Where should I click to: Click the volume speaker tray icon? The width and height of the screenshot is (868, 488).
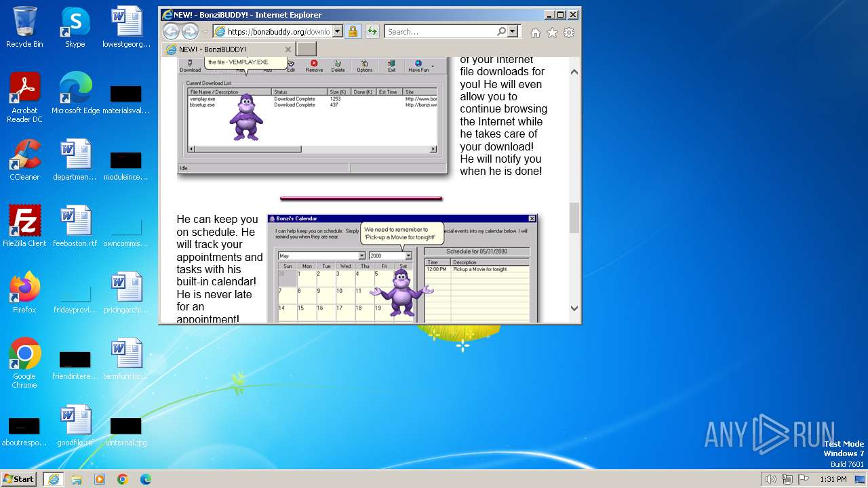pyautogui.click(x=770, y=479)
